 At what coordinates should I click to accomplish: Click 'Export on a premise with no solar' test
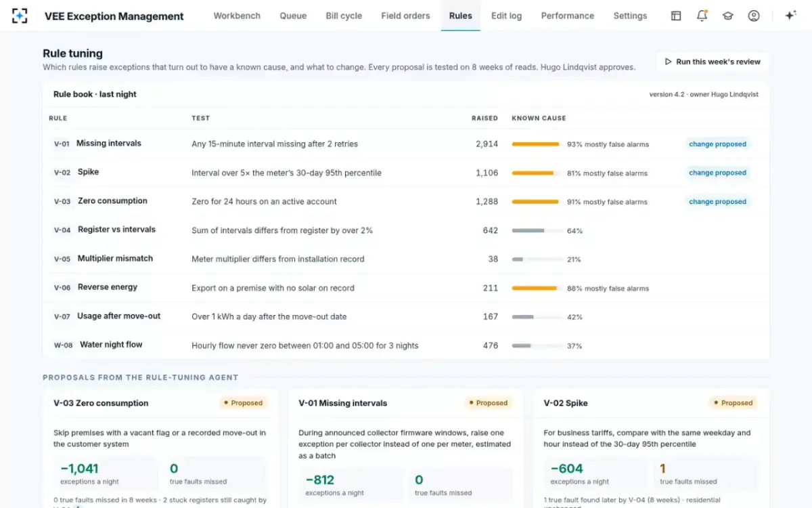(x=273, y=288)
